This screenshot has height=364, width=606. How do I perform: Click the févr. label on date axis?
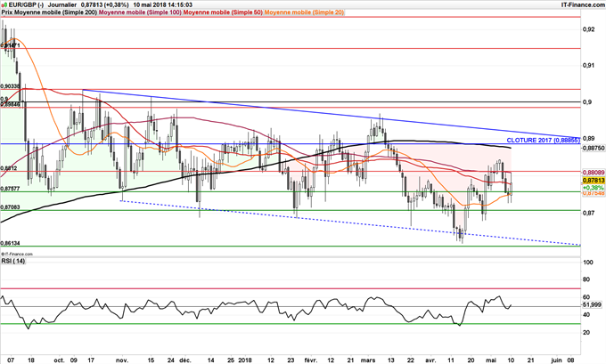(x=311, y=360)
